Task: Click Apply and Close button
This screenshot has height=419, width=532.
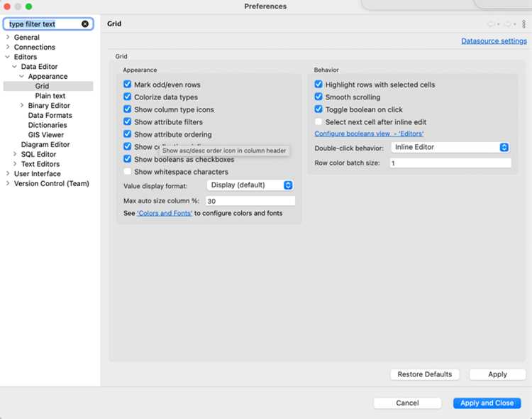Action: pyautogui.click(x=487, y=403)
